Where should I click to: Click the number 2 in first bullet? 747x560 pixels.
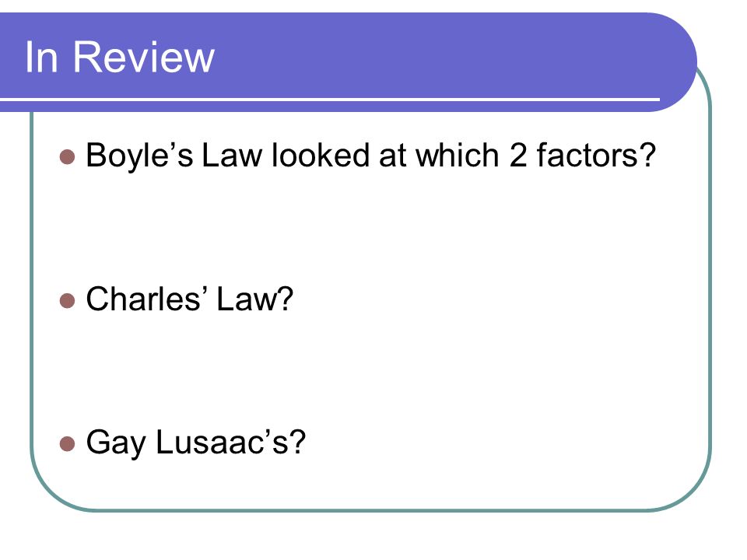[518, 156]
